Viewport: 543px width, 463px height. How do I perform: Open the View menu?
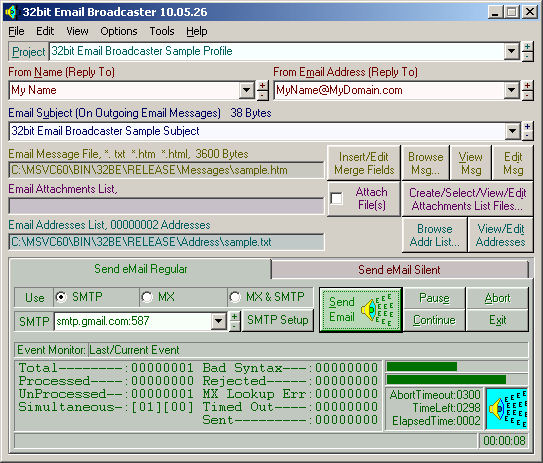point(77,32)
